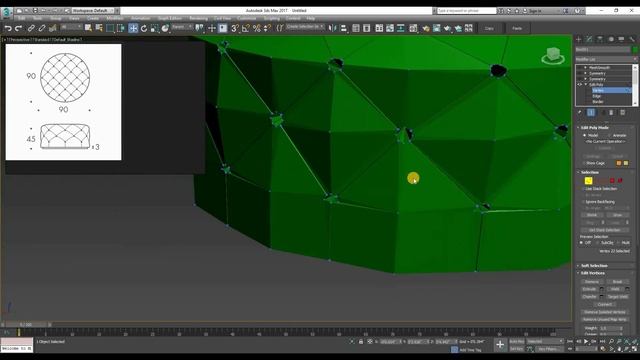
Task: Open the Reference Coordinate System dropdown
Action: [x=182, y=27]
